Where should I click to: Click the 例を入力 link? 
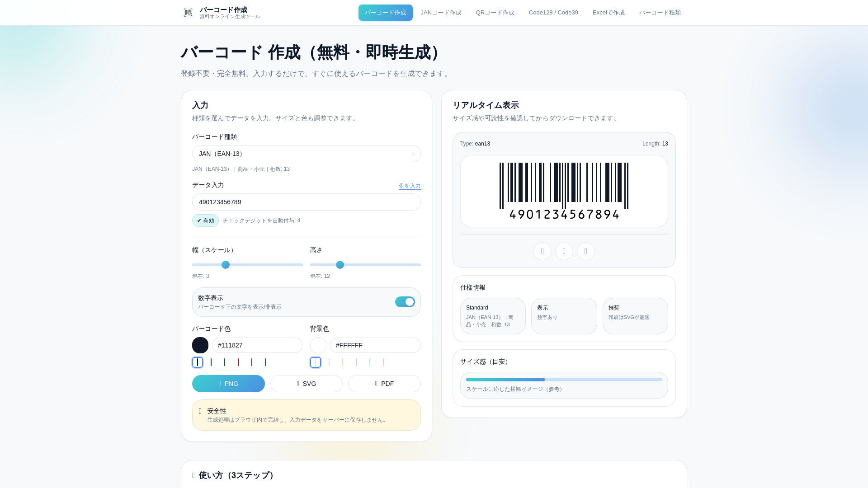(x=410, y=186)
